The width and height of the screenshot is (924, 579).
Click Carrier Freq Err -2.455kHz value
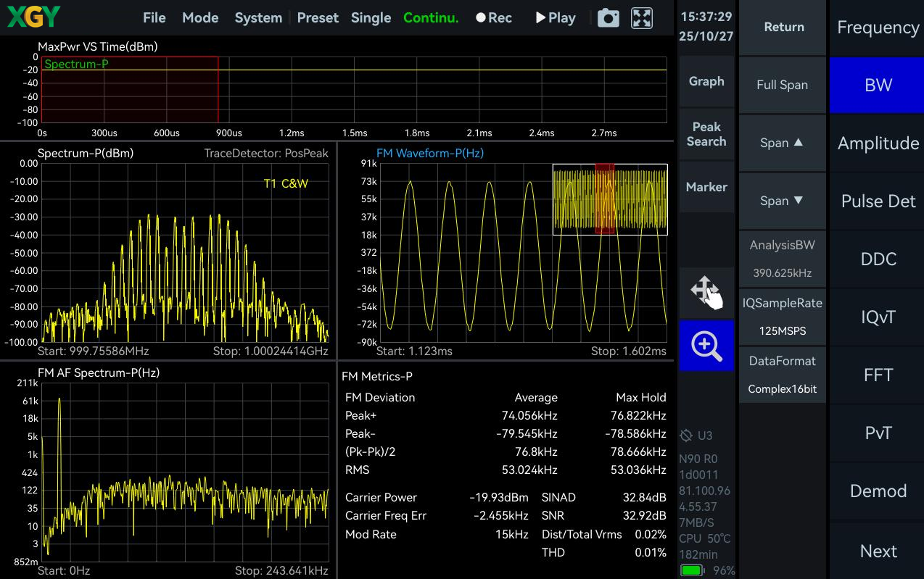pos(501,515)
